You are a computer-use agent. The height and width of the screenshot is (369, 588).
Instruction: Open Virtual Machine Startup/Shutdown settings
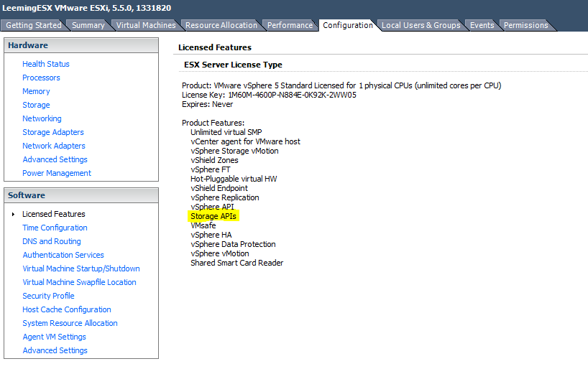coord(81,268)
